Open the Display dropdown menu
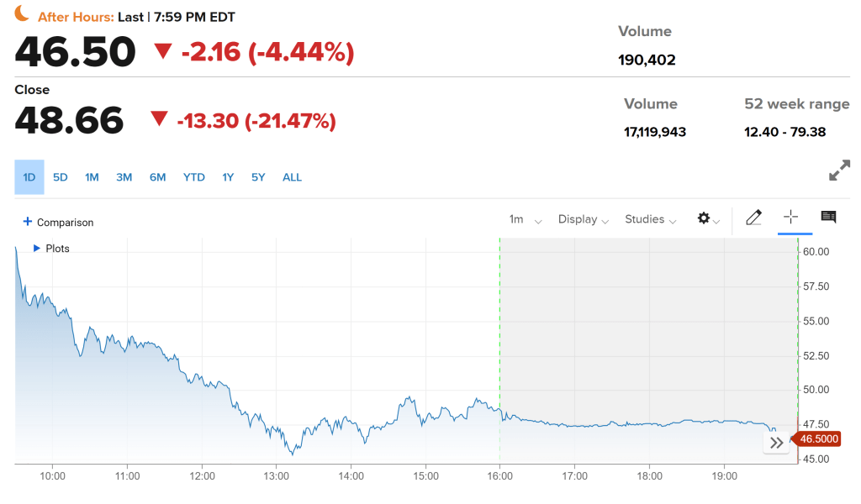The width and height of the screenshot is (861, 504). point(583,219)
